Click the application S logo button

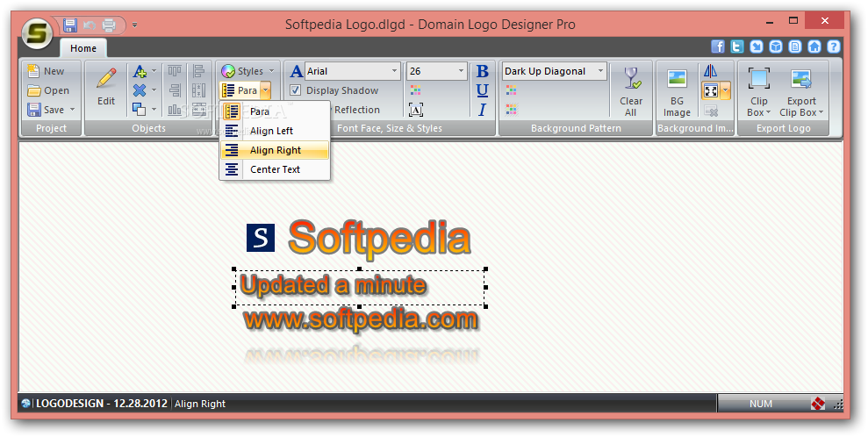(37, 33)
